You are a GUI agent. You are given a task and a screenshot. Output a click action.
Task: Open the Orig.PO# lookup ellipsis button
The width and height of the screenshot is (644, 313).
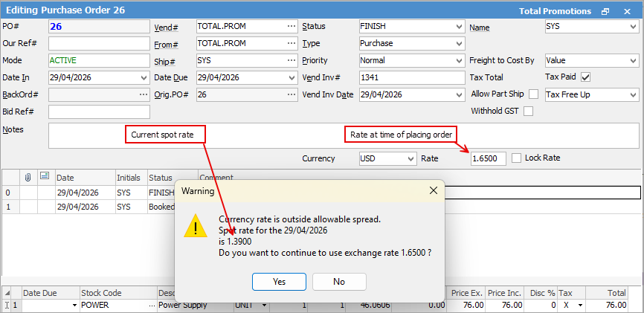point(292,94)
